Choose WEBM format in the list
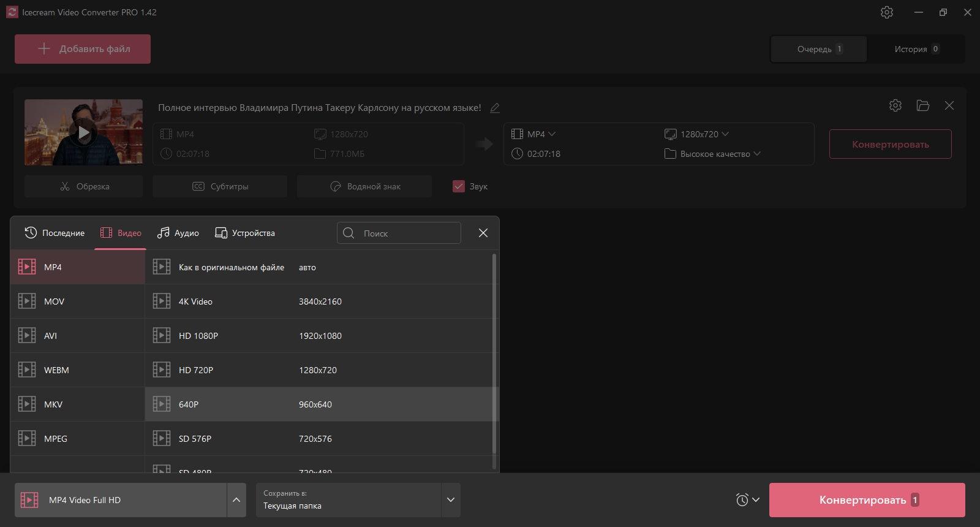The height and width of the screenshot is (527, 980). pos(78,370)
